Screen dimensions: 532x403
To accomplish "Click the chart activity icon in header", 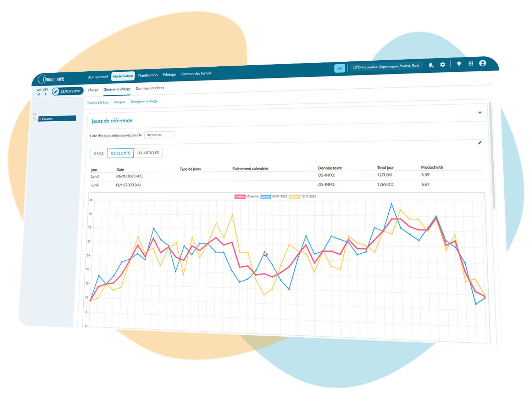I will tap(339, 68).
